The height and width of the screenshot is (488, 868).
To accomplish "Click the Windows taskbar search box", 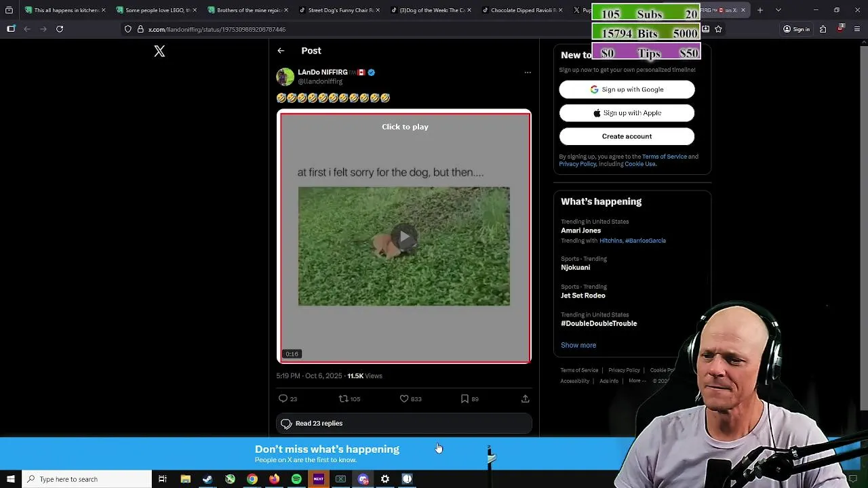I will click(87, 479).
